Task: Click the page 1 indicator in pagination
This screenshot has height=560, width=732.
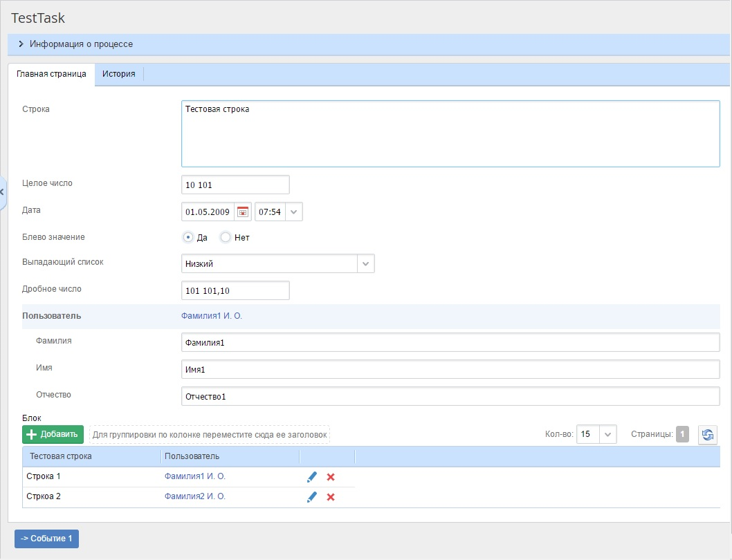Action: pyautogui.click(x=682, y=435)
